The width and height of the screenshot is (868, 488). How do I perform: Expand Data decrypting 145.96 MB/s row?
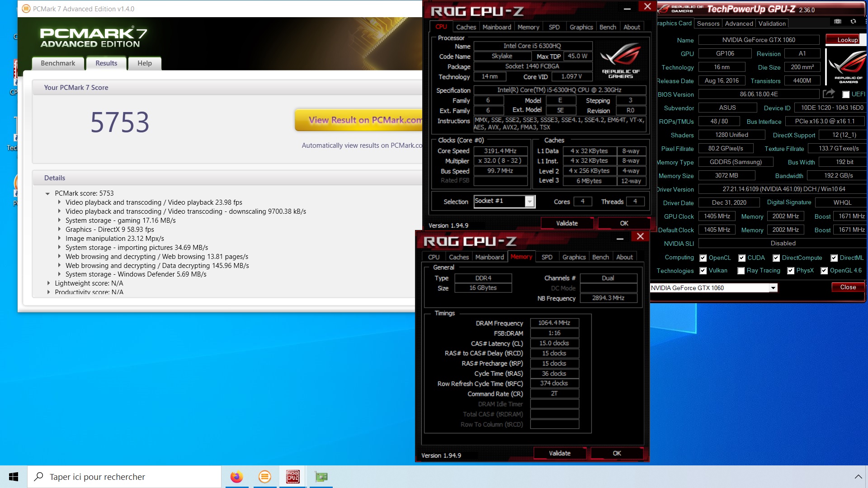59,266
